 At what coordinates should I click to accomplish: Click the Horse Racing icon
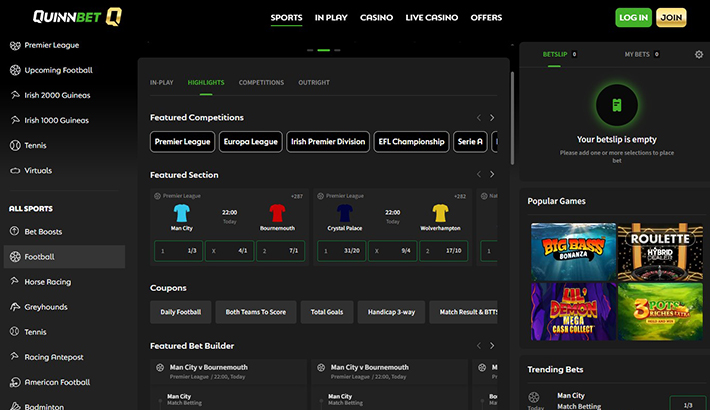14,281
